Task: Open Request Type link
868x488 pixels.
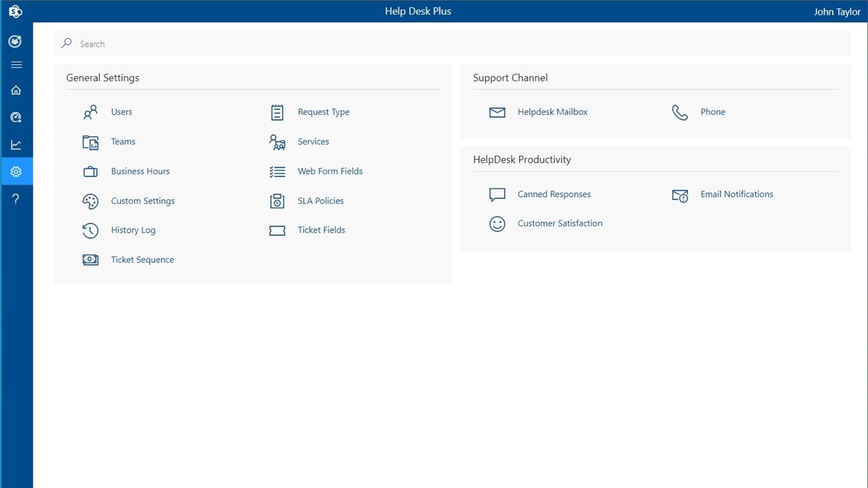Action: [x=323, y=112]
